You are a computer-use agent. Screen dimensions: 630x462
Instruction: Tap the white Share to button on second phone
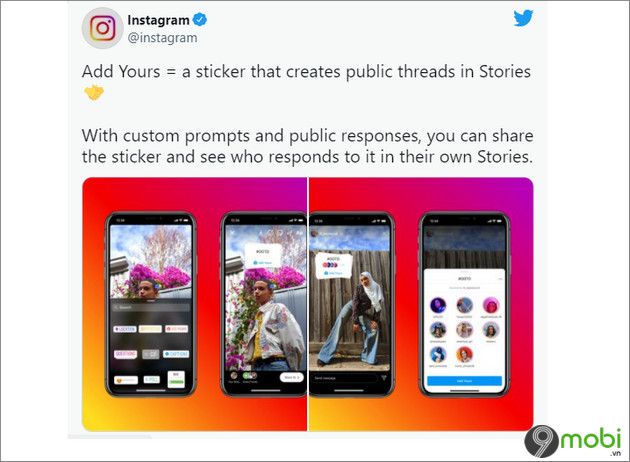point(291,378)
